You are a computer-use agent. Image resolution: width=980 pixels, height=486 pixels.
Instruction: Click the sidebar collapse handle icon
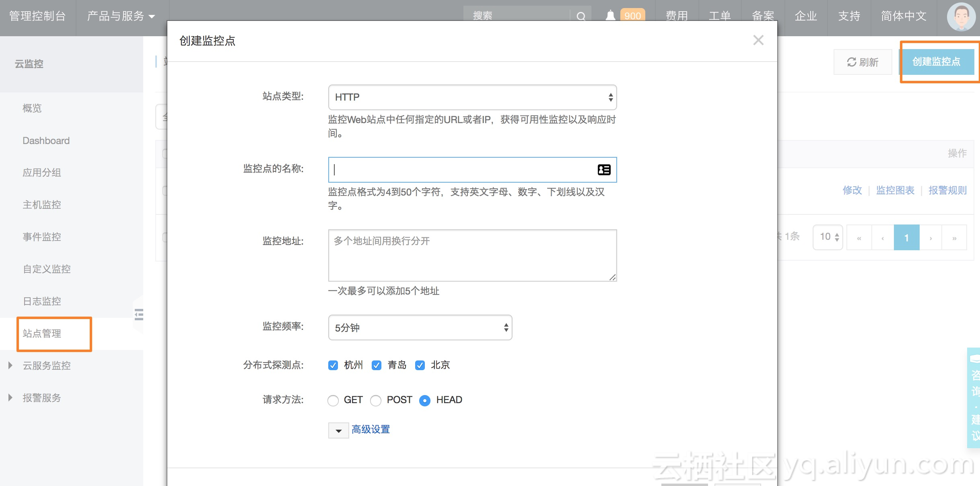click(x=139, y=314)
